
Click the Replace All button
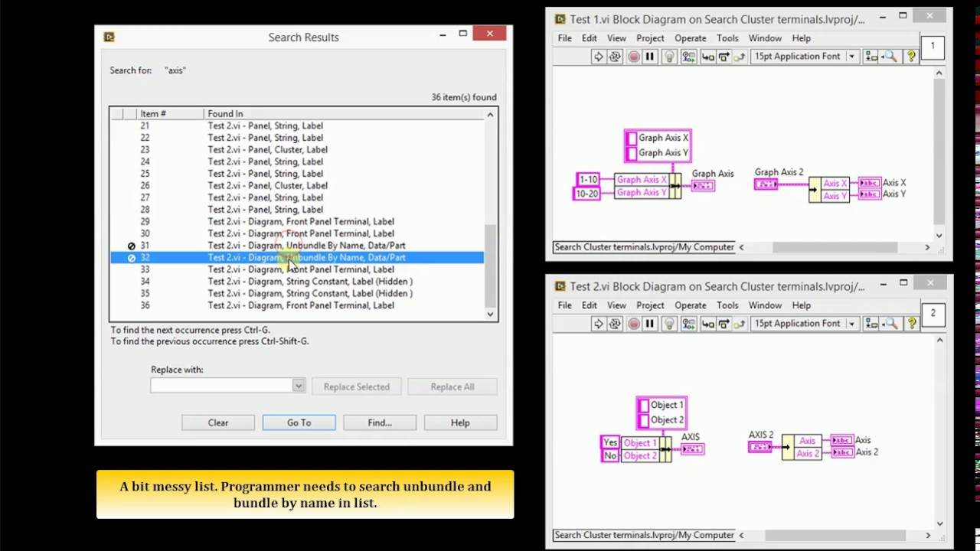coord(452,386)
